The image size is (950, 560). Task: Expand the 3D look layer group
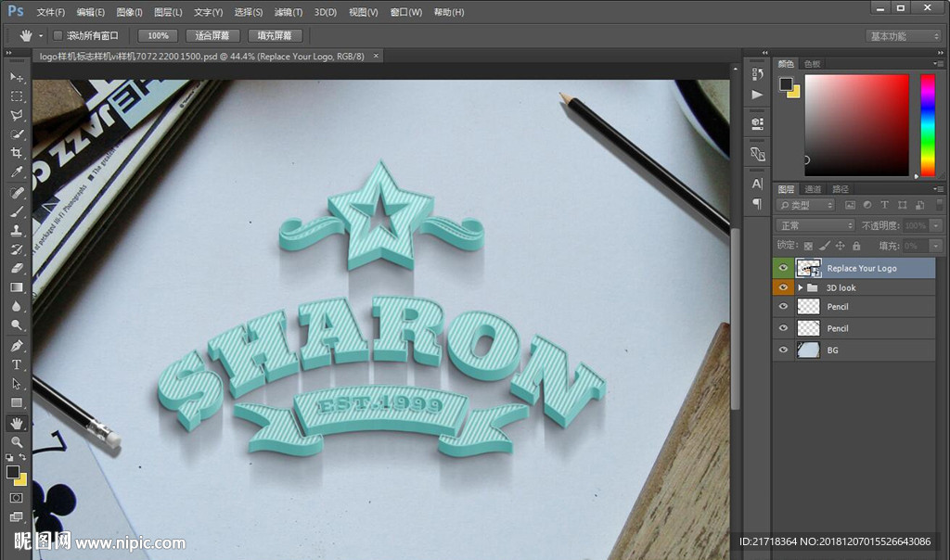801,288
